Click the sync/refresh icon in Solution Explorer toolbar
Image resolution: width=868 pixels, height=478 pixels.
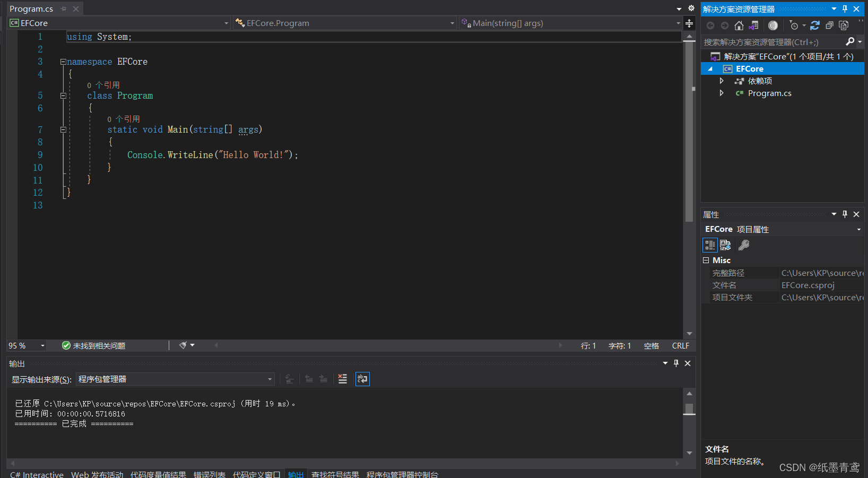(815, 25)
